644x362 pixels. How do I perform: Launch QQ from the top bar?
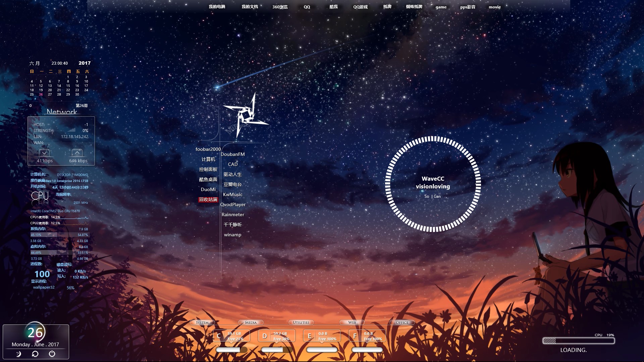307,7
